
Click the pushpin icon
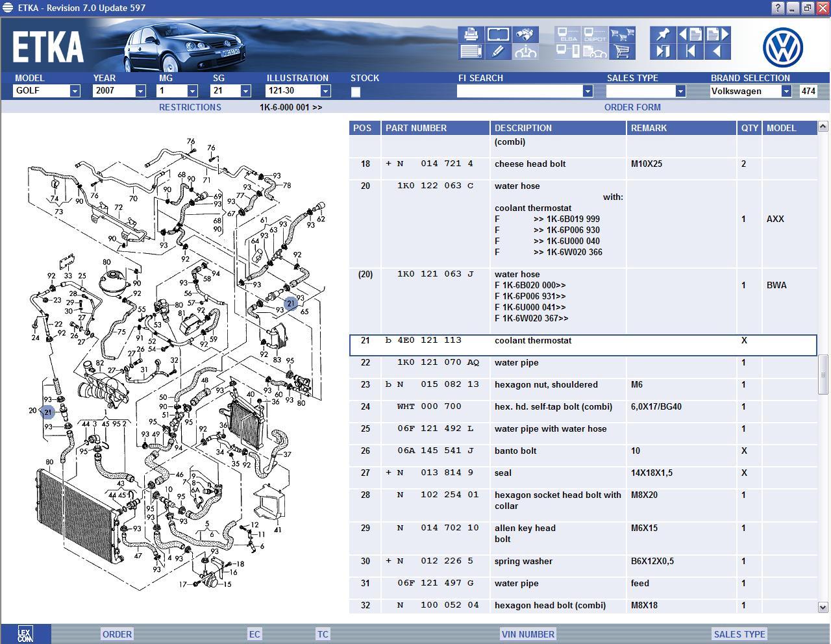663,34
